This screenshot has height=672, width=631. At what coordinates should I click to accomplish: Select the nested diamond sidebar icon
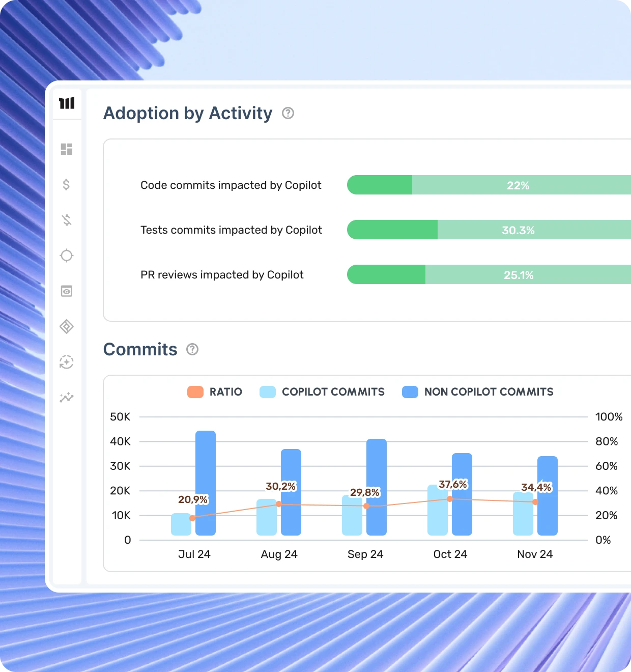67,326
